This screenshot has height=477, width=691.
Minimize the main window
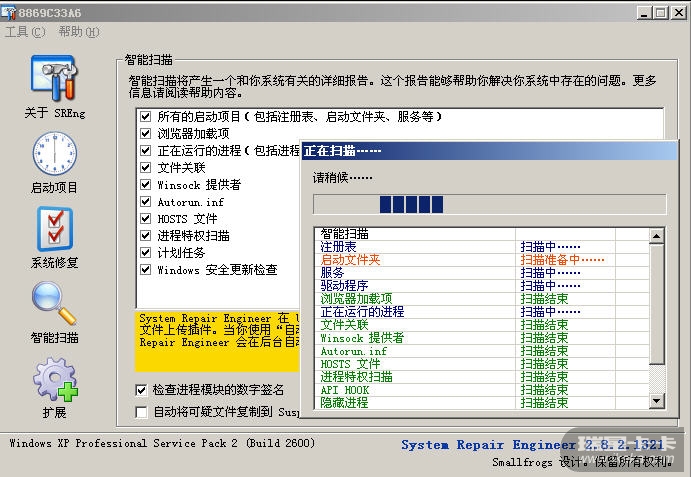(x=644, y=13)
